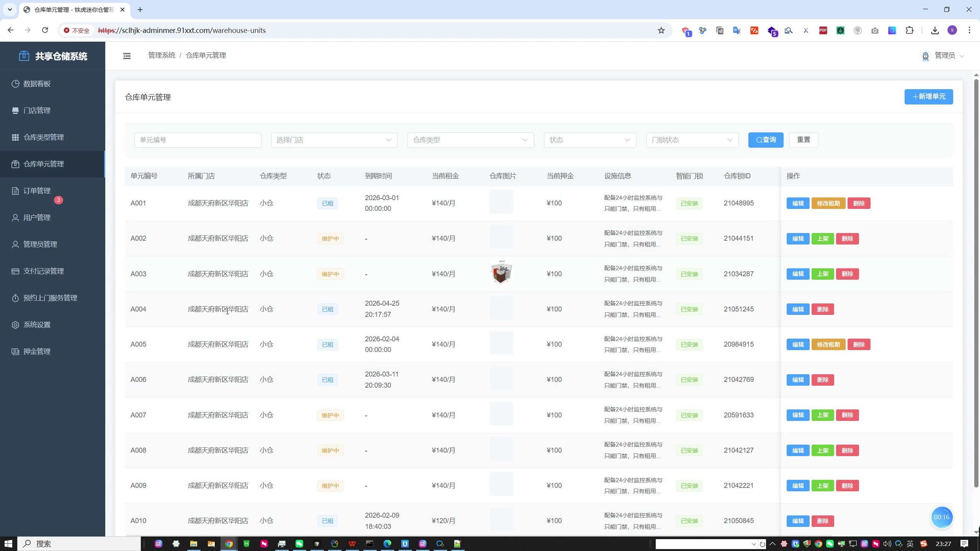Click the 新增单元 button
The width and height of the screenshot is (980, 551).
pos(928,97)
